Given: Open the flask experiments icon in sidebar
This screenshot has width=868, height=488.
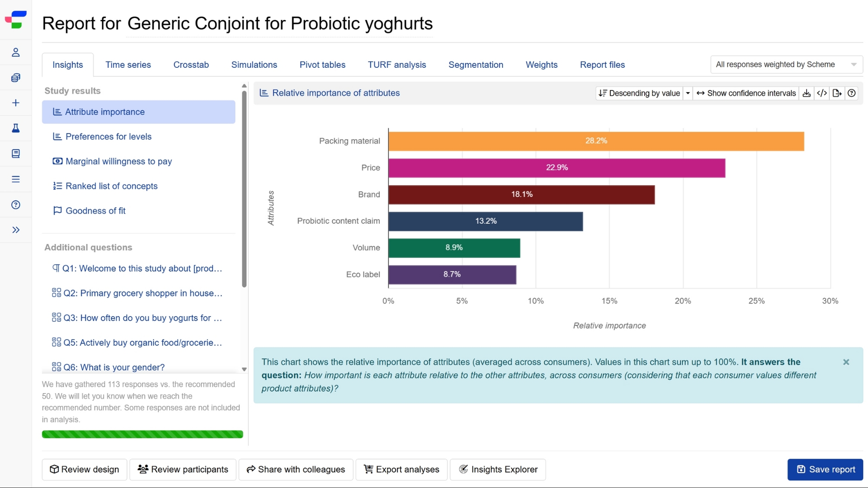Looking at the screenshot, I should point(16,128).
